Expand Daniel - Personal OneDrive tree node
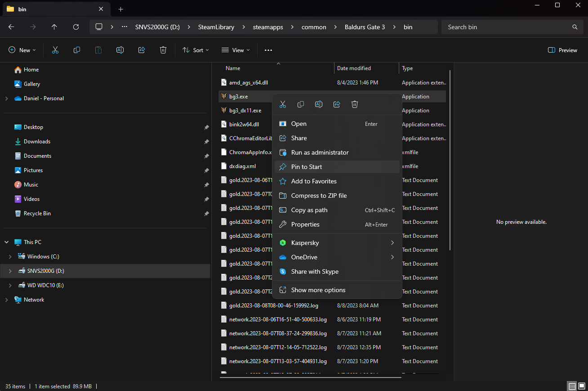Viewport: 588px width, 391px height. pyautogui.click(x=6, y=98)
